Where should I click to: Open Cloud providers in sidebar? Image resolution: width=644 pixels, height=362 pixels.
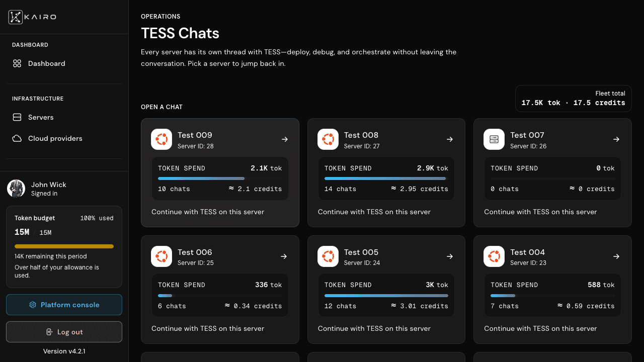[x=64, y=138]
